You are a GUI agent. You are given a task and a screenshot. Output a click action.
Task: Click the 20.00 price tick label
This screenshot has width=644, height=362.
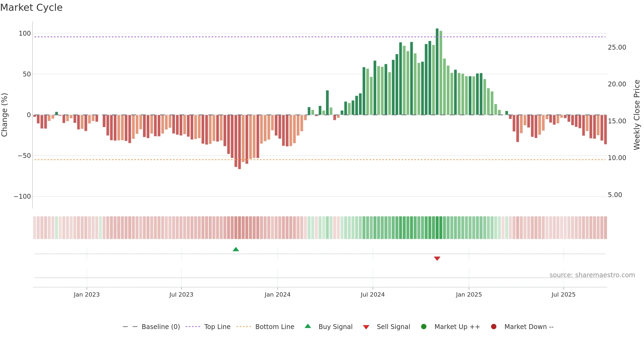pos(617,84)
